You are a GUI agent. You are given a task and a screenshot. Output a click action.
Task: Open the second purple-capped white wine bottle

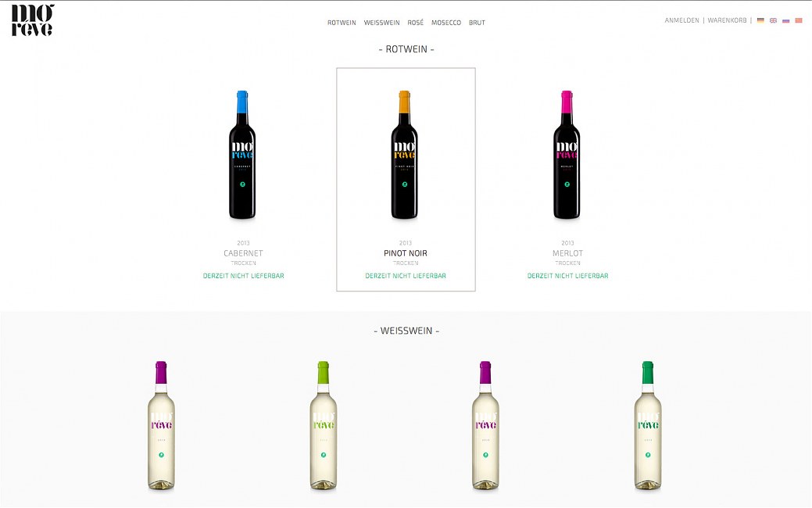coord(485,425)
